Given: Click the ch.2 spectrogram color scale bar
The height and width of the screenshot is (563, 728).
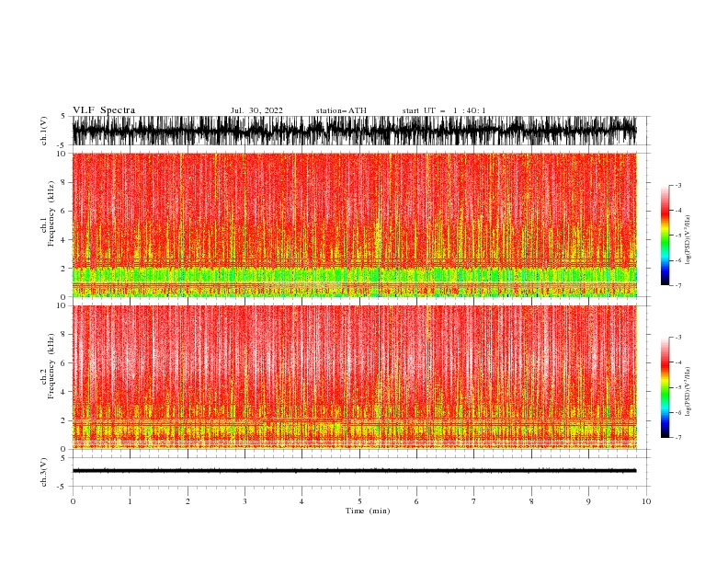Looking at the screenshot, I should [x=665, y=387].
